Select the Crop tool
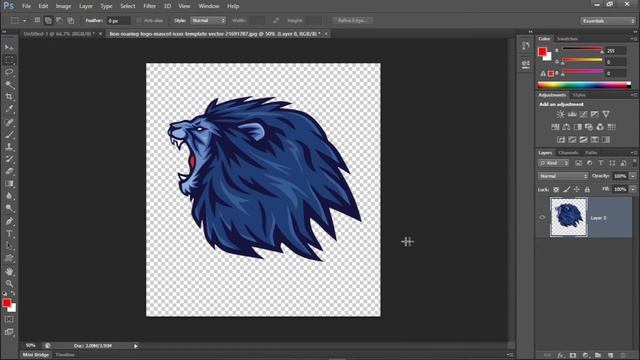640x360 pixels. (9, 97)
